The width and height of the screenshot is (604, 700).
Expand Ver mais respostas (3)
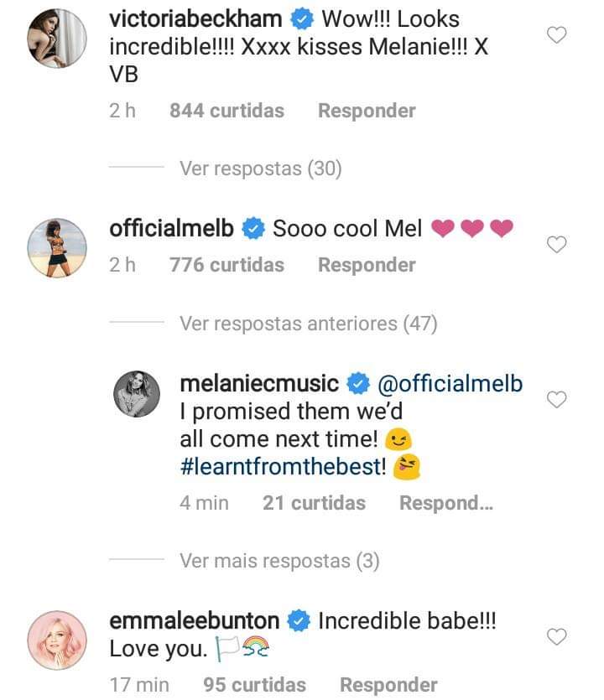279,561
